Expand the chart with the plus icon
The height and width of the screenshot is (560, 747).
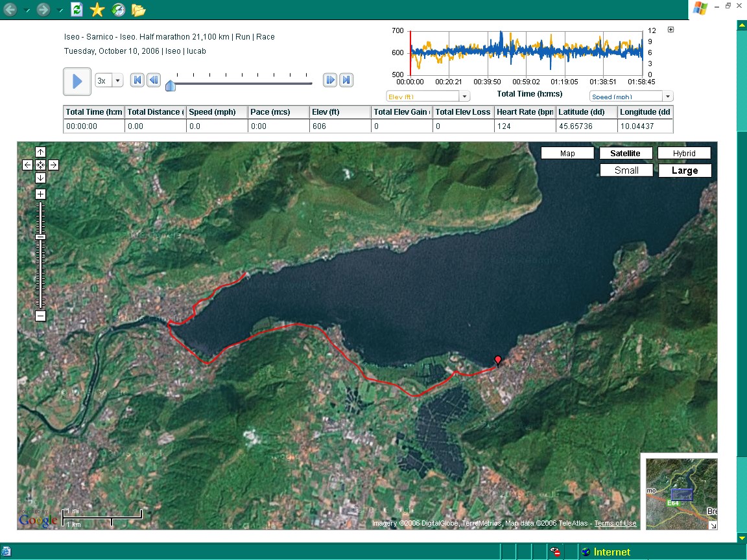(670, 29)
